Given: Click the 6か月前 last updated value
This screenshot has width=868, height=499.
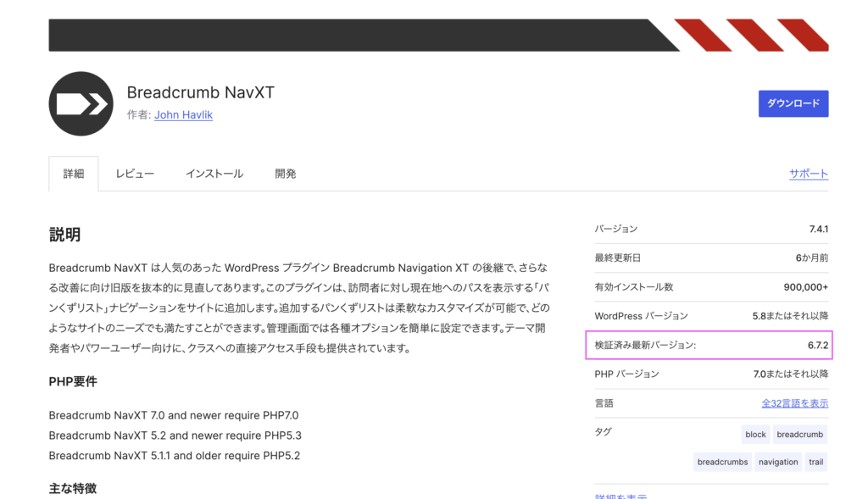Looking at the screenshot, I should point(812,258).
